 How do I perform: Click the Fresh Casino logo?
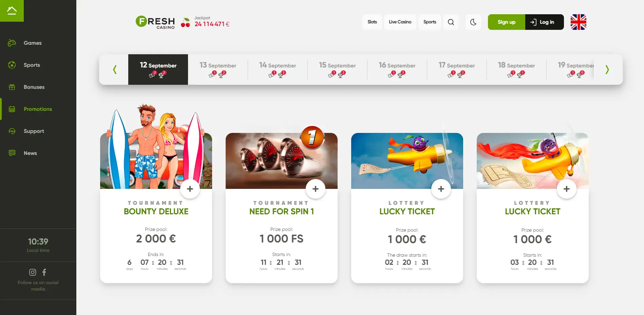click(x=155, y=22)
